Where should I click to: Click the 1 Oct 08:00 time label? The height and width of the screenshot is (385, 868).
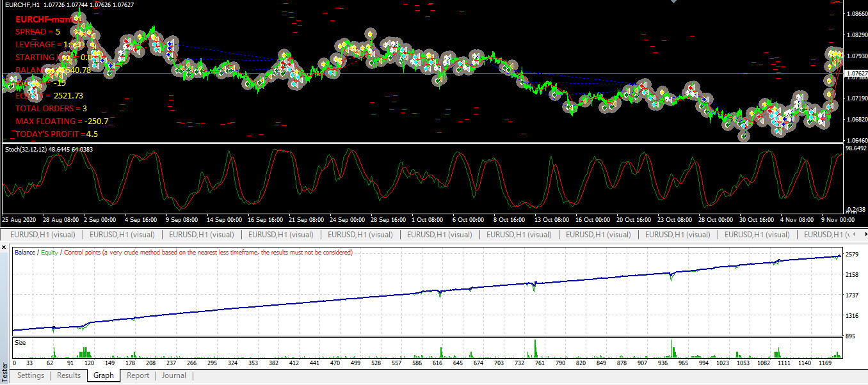click(x=428, y=219)
